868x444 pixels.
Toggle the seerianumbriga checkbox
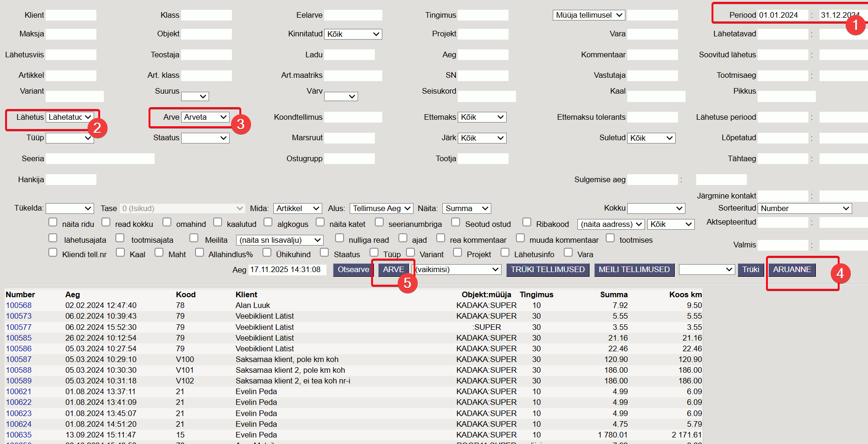coord(379,222)
